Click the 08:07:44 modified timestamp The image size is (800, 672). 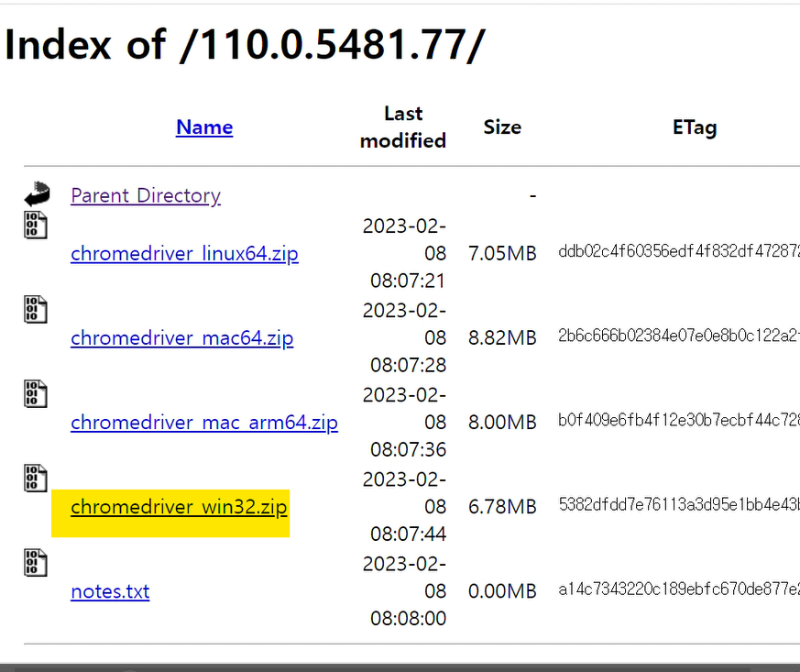(408, 534)
